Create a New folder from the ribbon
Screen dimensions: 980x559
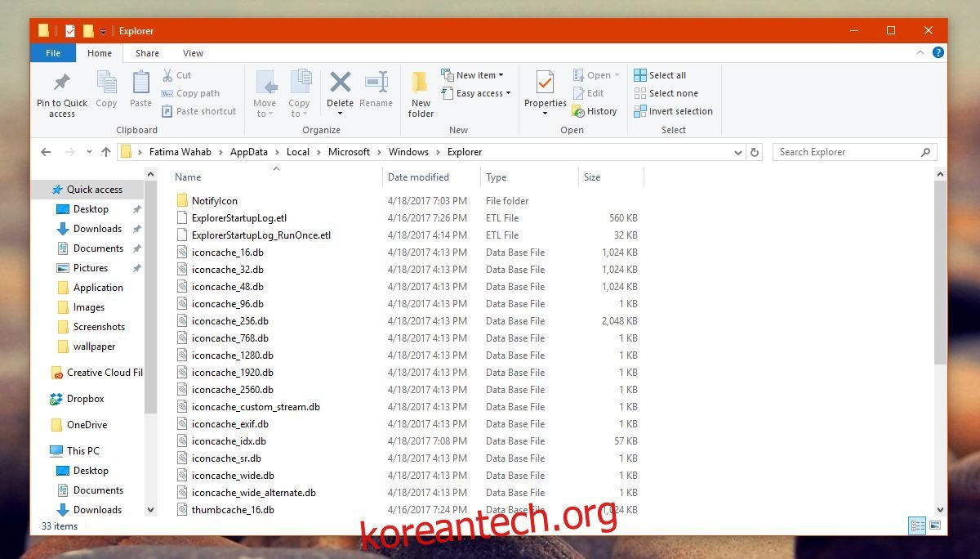(x=421, y=95)
